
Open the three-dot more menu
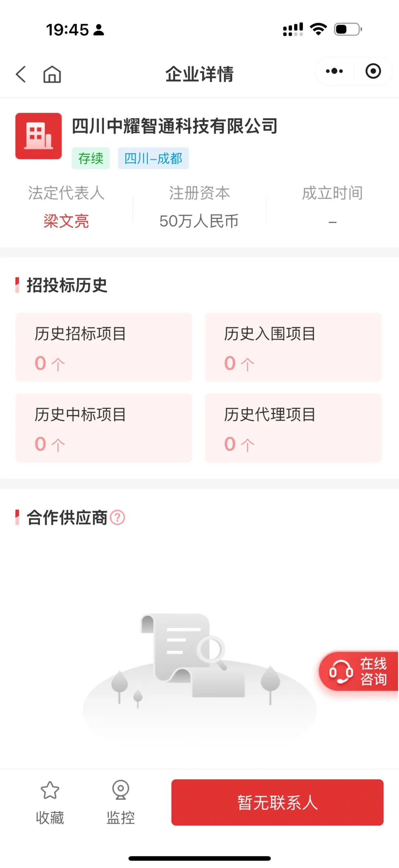334,71
